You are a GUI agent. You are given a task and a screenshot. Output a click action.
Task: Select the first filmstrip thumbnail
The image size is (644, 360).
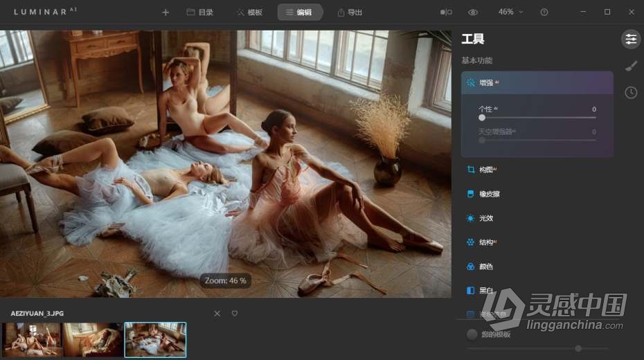click(x=32, y=340)
